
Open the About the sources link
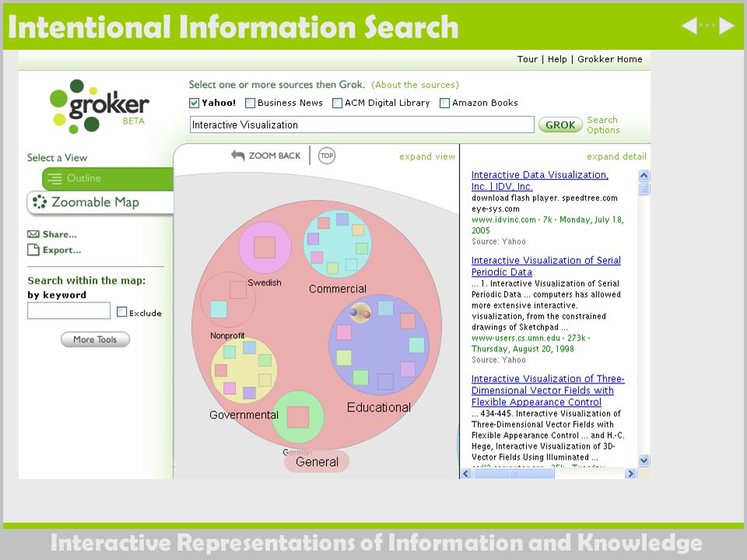[x=415, y=85]
